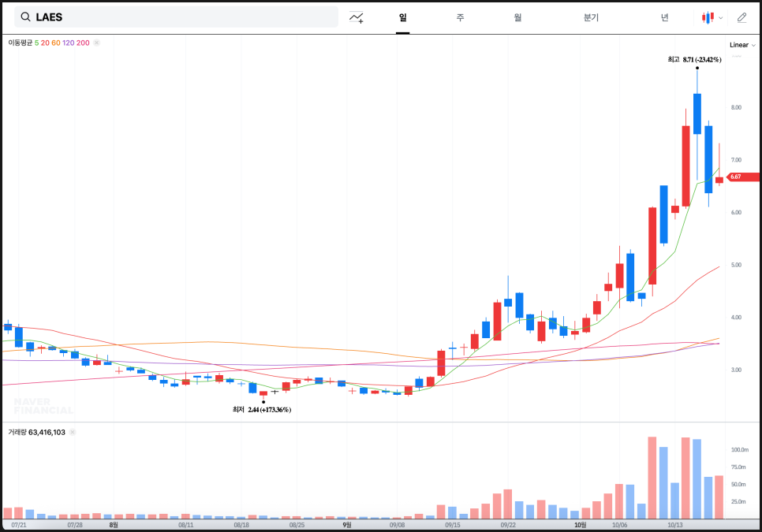Click the 이동평균 moving average label
This screenshot has width=762, height=532.
tap(20, 43)
